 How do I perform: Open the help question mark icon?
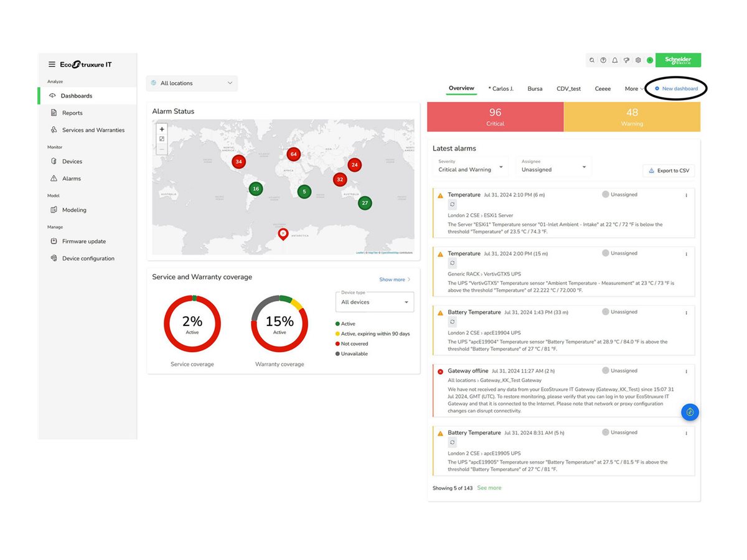603,60
